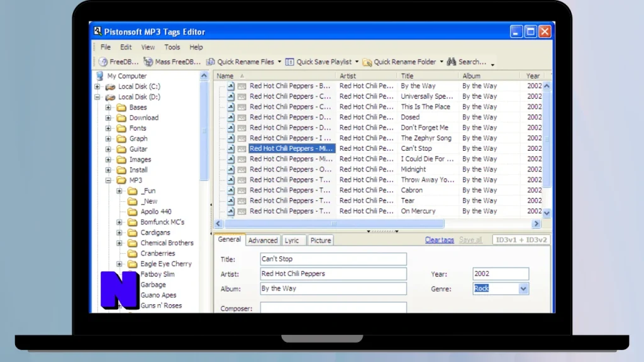Collapse Local Disk (D:) node

pyautogui.click(x=97, y=97)
